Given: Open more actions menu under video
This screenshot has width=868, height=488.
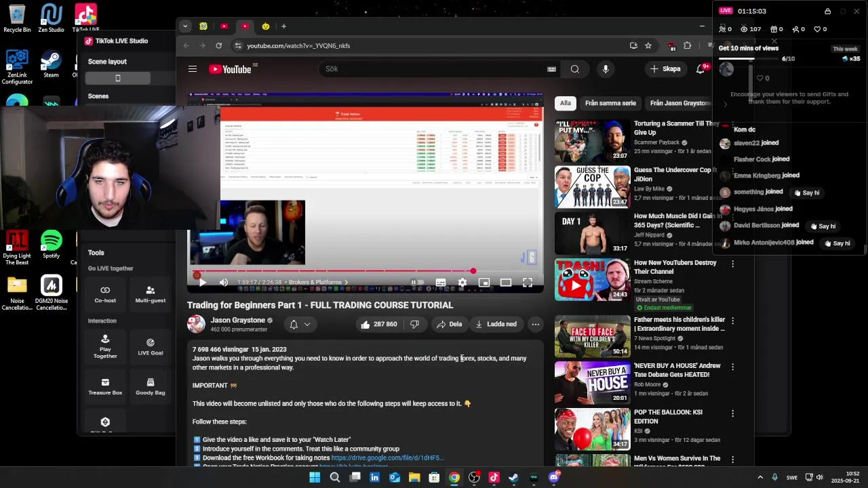Looking at the screenshot, I should point(536,325).
